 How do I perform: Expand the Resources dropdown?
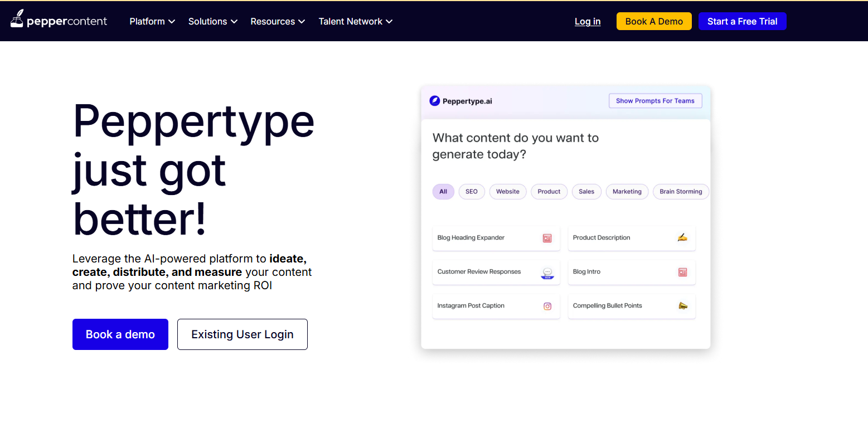[x=278, y=21]
